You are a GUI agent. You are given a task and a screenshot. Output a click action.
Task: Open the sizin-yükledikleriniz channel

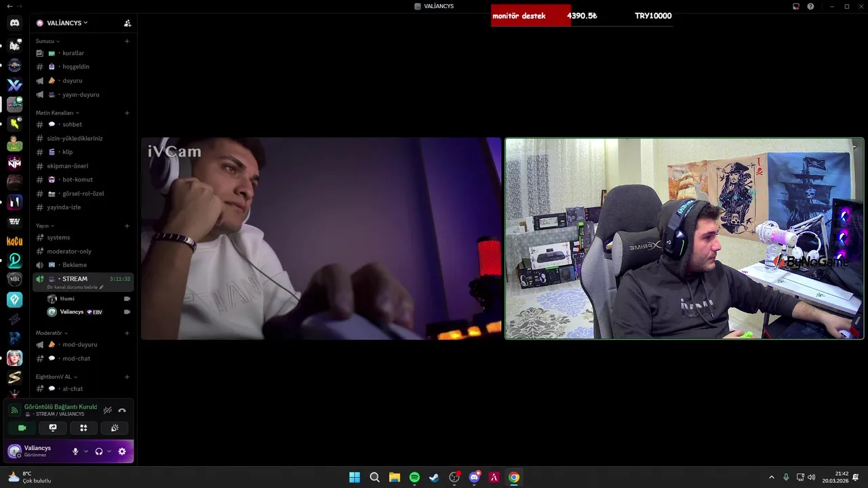coord(83,138)
